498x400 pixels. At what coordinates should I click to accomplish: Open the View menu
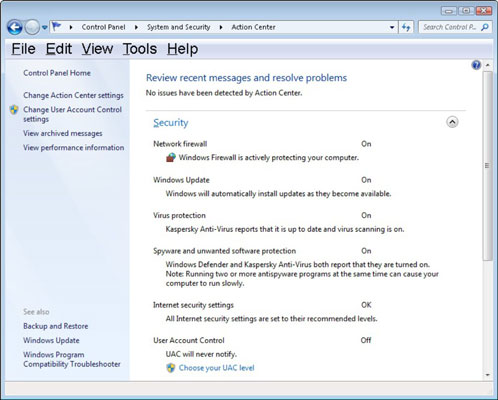pos(97,49)
